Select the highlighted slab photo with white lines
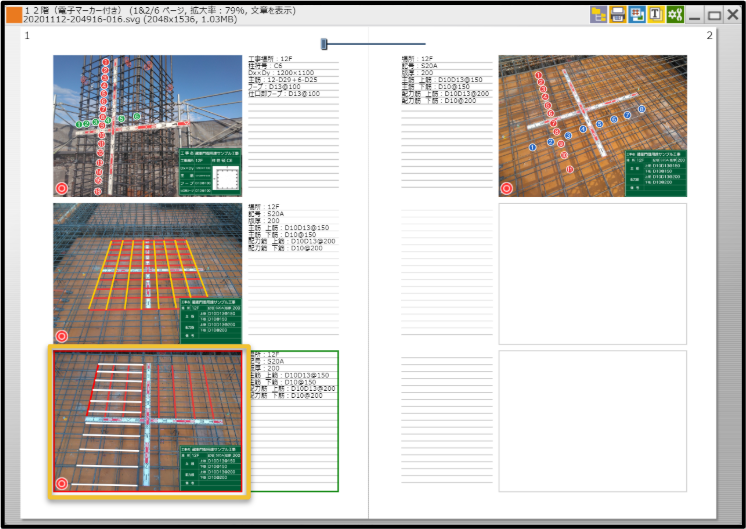The height and width of the screenshot is (529, 746). click(148, 422)
